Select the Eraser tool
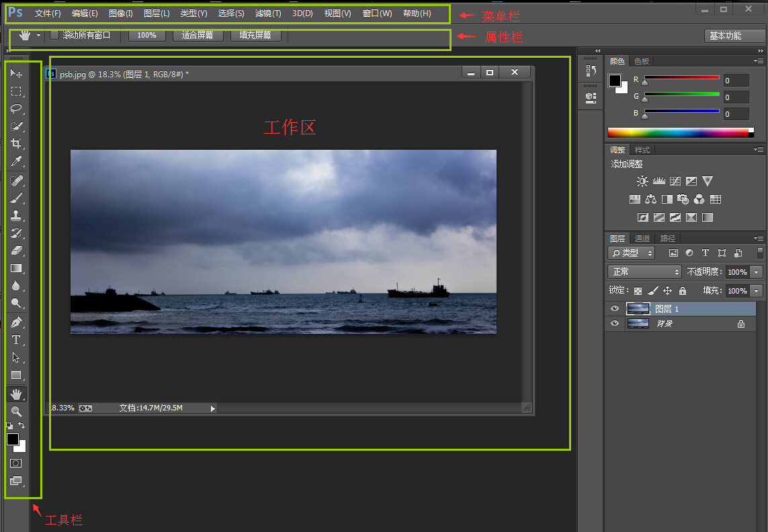The image size is (768, 532). pyautogui.click(x=17, y=251)
